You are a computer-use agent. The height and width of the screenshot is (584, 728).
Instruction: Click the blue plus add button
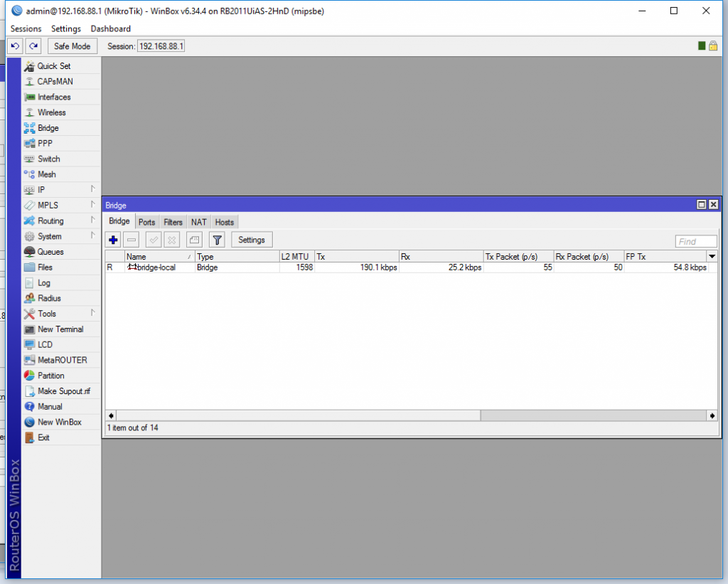113,240
